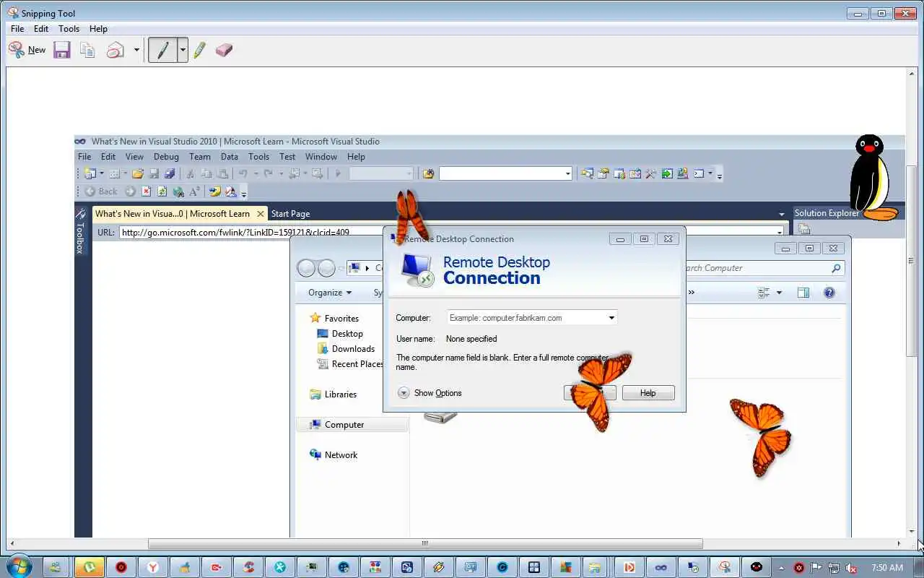Click the Search Computer field in Explorer
This screenshot has width=924, height=578.
point(764,268)
